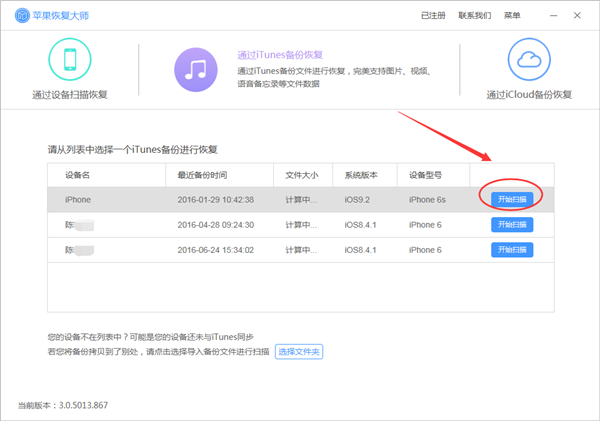
Task: Click the 请从列表中选择一个iTunes备份 instruction
Action: click(132, 150)
